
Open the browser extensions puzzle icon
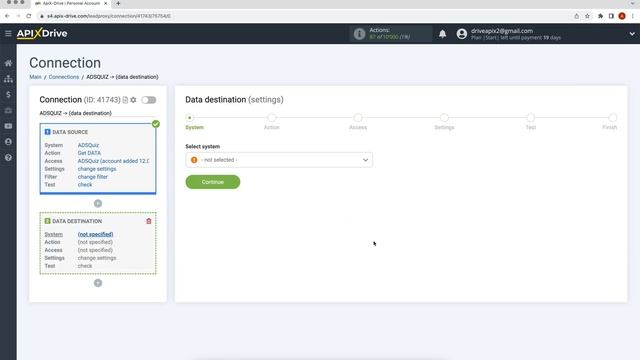600,16
